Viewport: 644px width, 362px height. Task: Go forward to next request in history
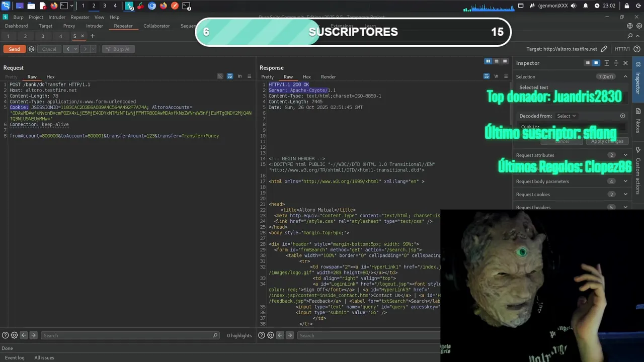click(x=85, y=49)
